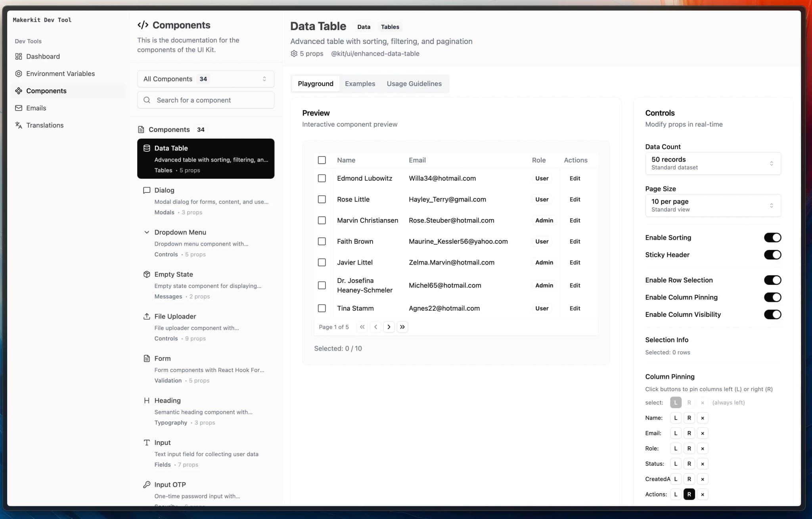This screenshot has width=812, height=519.
Task: Open the Usage Guidelines tab
Action: [414, 84]
